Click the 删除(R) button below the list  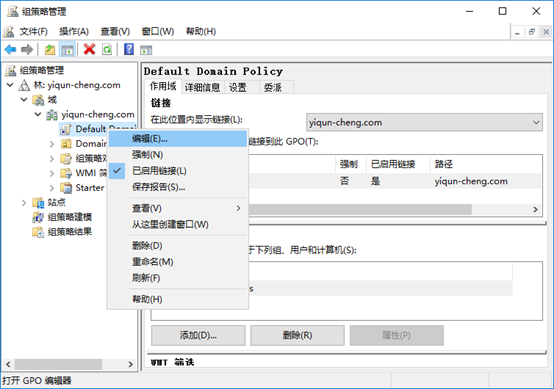pos(297,335)
